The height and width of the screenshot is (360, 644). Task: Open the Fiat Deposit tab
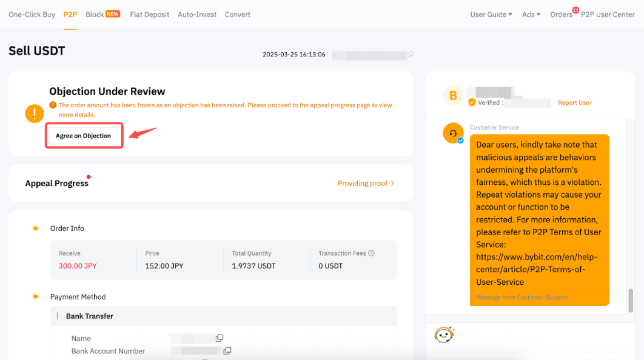pos(149,15)
